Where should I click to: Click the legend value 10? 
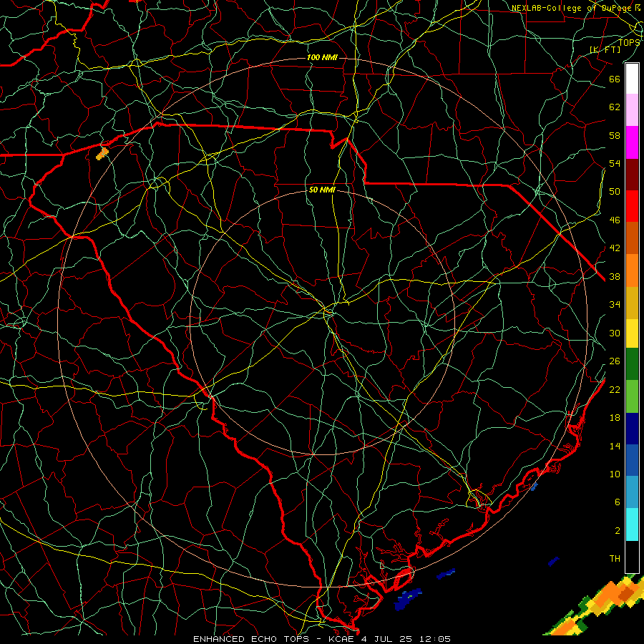click(x=615, y=474)
